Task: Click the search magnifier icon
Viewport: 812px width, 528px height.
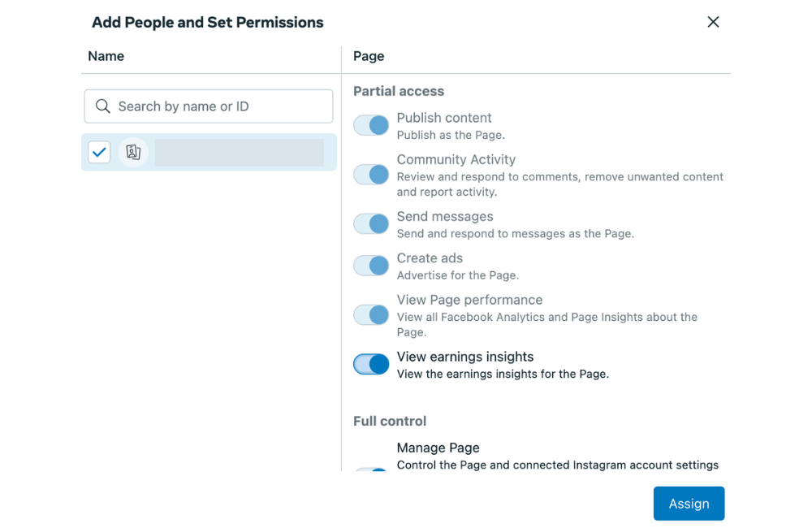Action: (x=102, y=106)
